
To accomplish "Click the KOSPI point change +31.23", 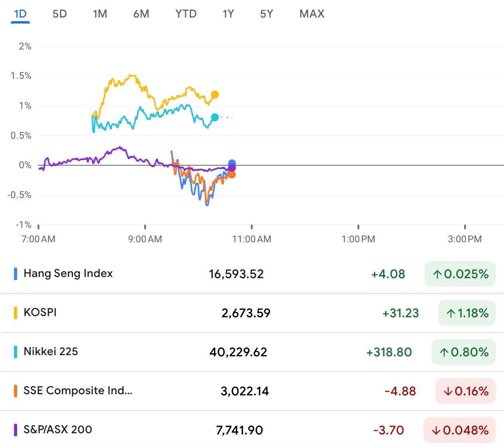I will point(401,313).
